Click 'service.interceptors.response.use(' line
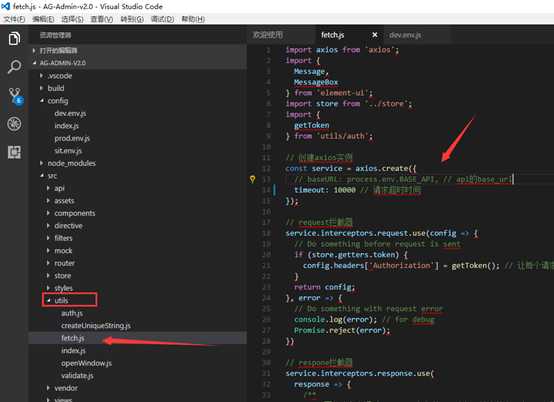 [x=359, y=373]
